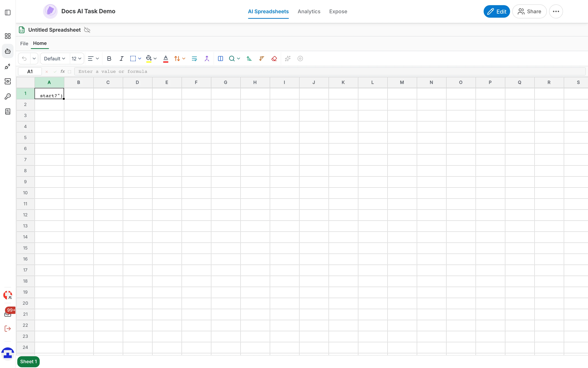Switch to AI Spreadsheets tab
The width and height of the screenshot is (588, 368).
[x=268, y=11]
